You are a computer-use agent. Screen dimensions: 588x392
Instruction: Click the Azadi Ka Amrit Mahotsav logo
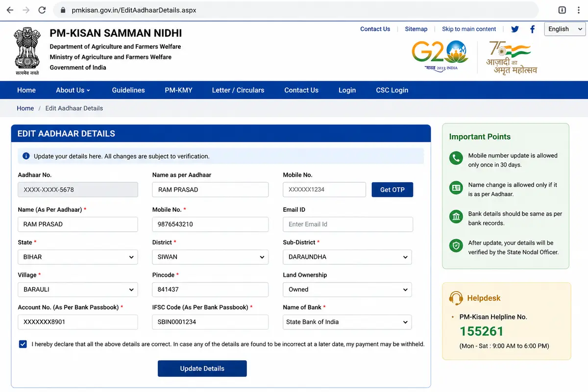point(511,57)
